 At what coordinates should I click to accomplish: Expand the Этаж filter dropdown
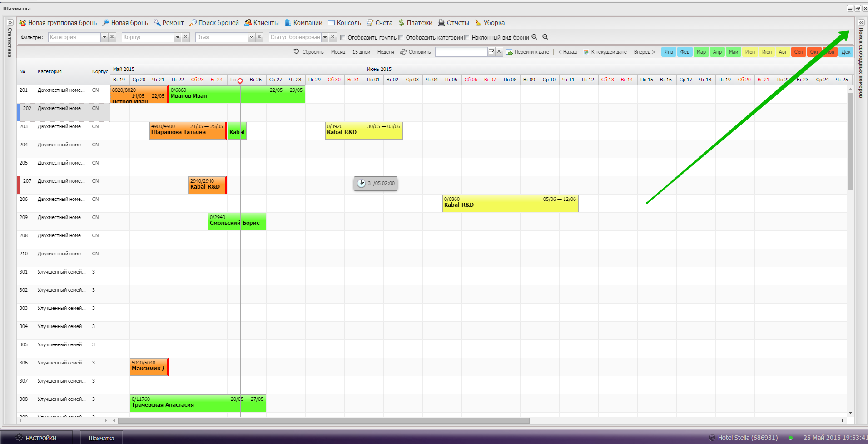click(x=251, y=37)
